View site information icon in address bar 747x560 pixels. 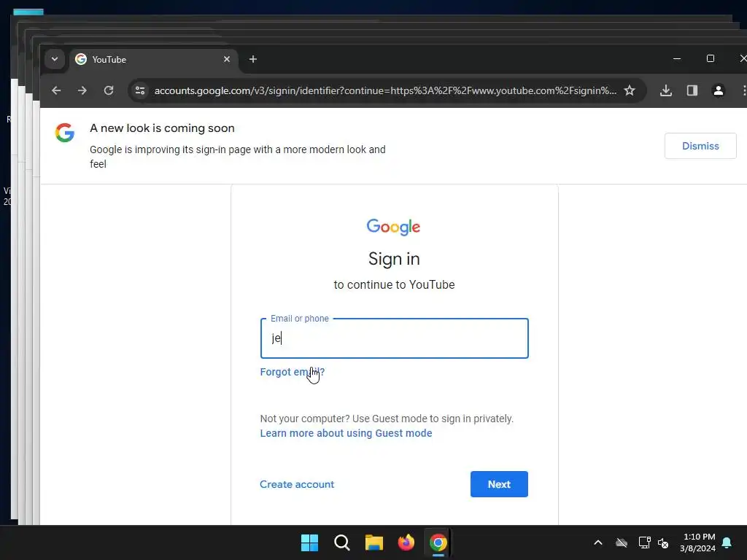pos(139,90)
